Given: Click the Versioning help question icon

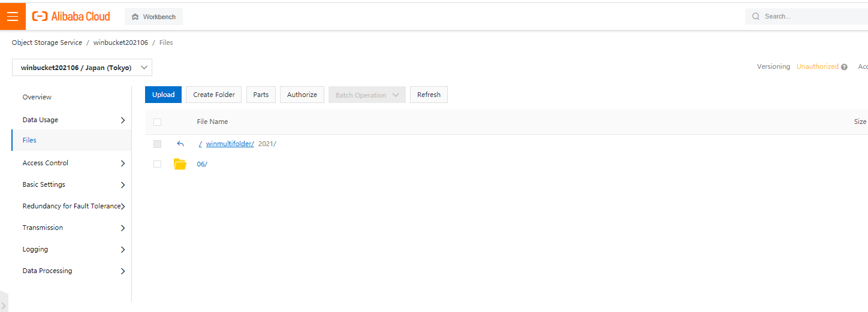Looking at the screenshot, I should point(844,67).
